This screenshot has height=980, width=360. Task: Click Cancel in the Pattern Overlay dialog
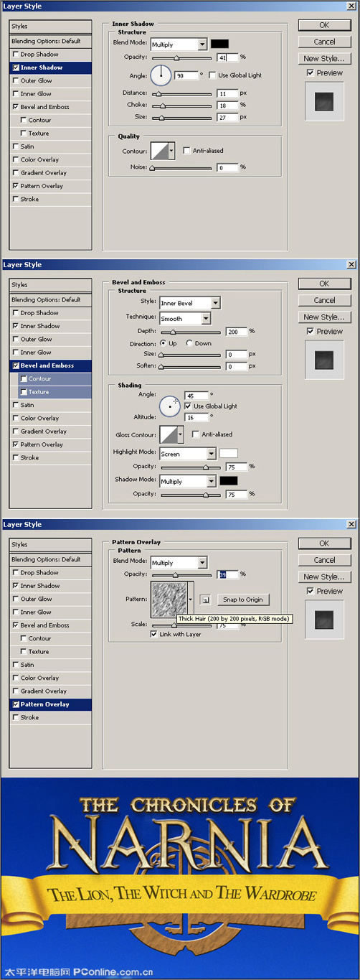(324, 560)
